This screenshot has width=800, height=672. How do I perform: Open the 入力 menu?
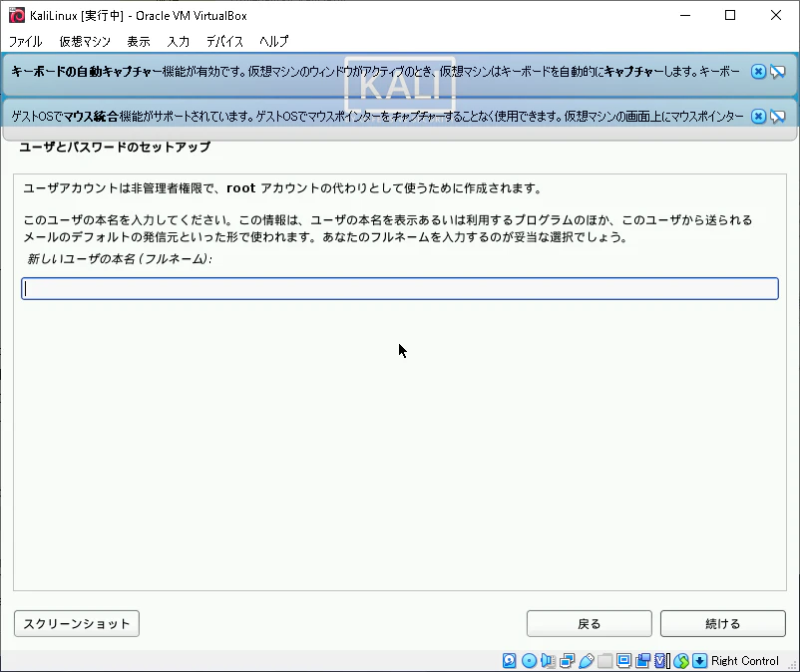coord(179,41)
